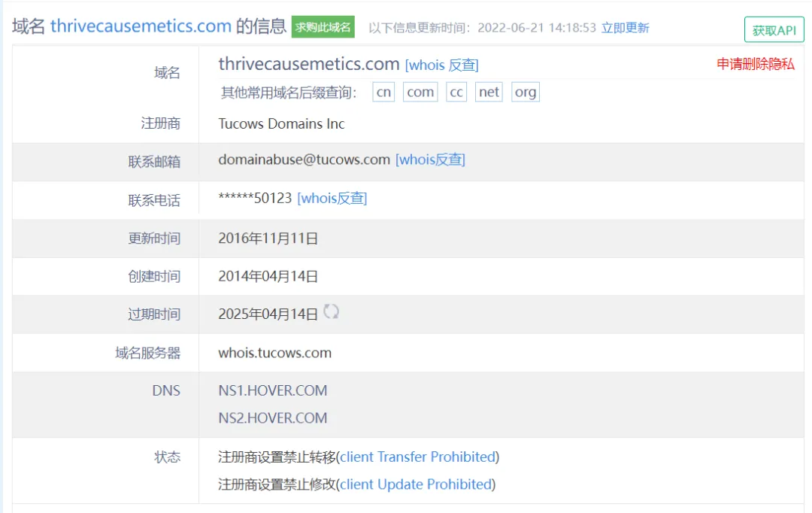
Task: Click the DNS row label
Action: 165,390
